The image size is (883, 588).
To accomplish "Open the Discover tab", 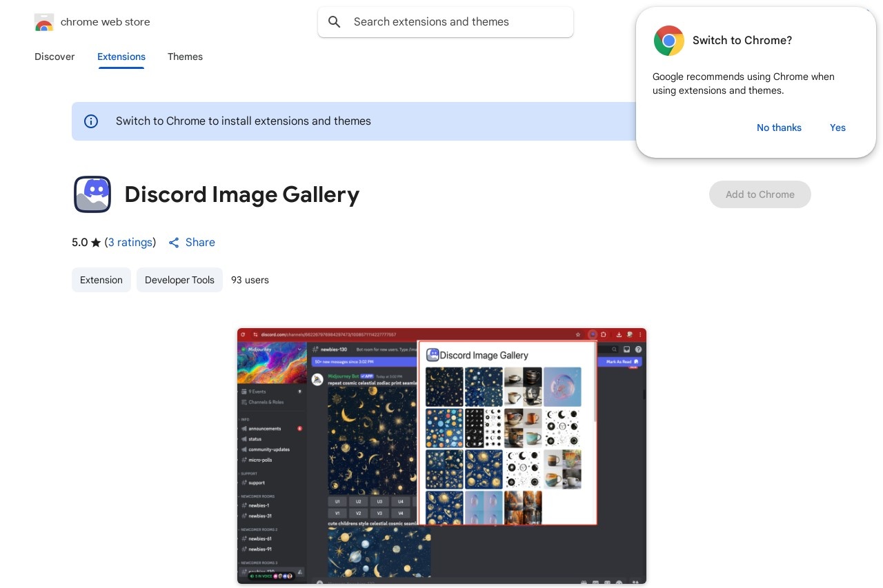I will (x=54, y=57).
